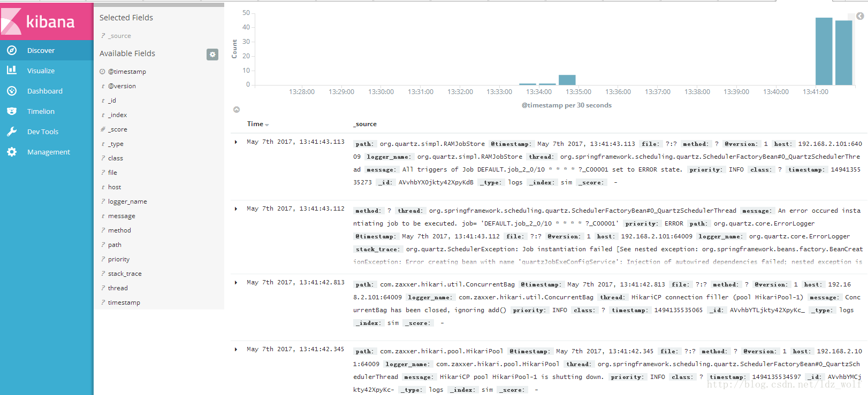Screen dimensions: 868x395
Task: Click the hash icon beside _score field
Action: pos(103,129)
